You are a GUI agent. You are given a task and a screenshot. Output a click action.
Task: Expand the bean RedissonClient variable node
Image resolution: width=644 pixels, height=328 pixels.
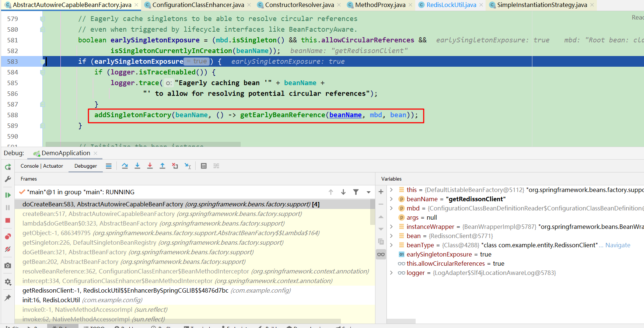pyautogui.click(x=391, y=236)
